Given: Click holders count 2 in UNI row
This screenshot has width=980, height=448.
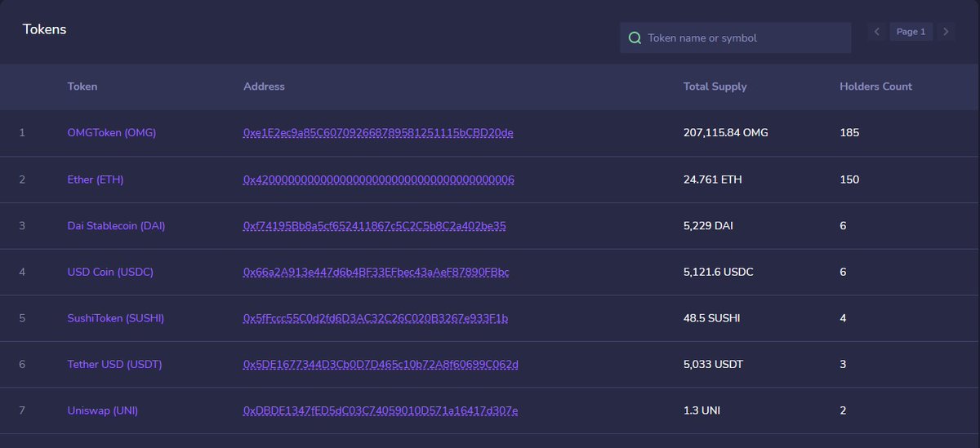Looking at the screenshot, I should pyautogui.click(x=843, y=410).
